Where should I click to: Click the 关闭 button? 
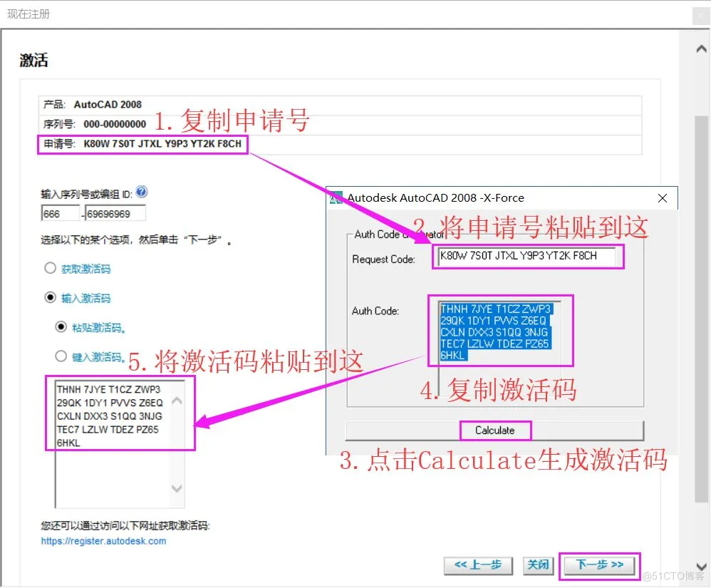(538, 565)
